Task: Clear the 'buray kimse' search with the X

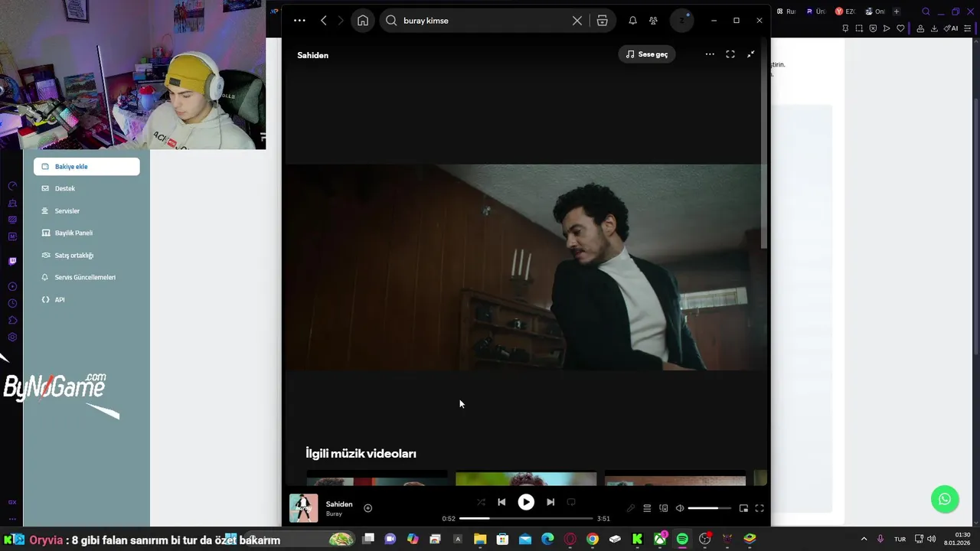Action: (x=577, y=21)
